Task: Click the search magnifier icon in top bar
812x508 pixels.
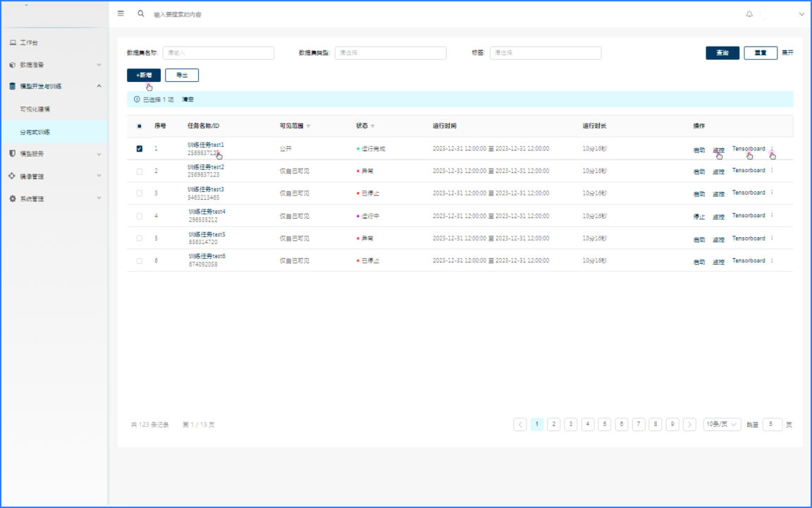Action: coord(141,13)
